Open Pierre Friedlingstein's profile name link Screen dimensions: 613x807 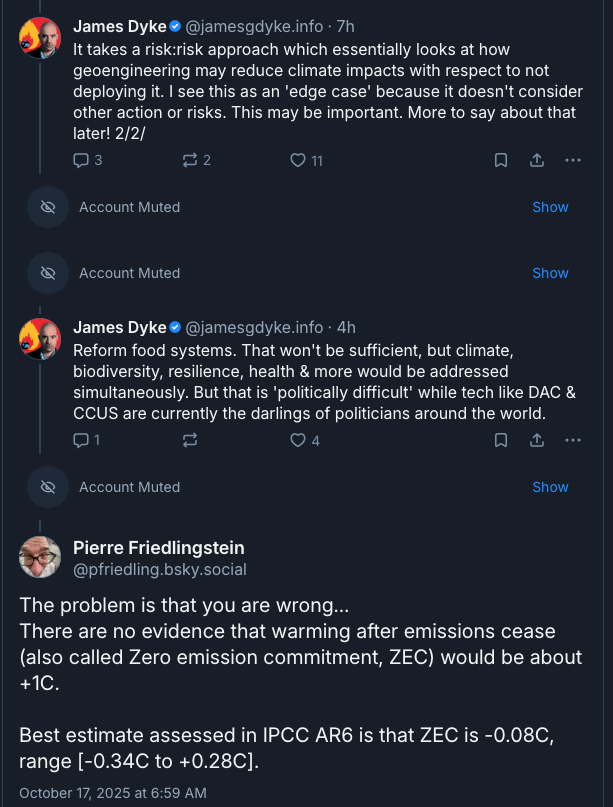(x=159, y=547)
